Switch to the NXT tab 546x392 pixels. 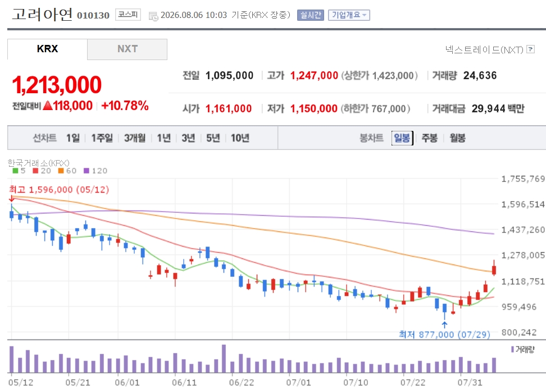tap(128, 49)
